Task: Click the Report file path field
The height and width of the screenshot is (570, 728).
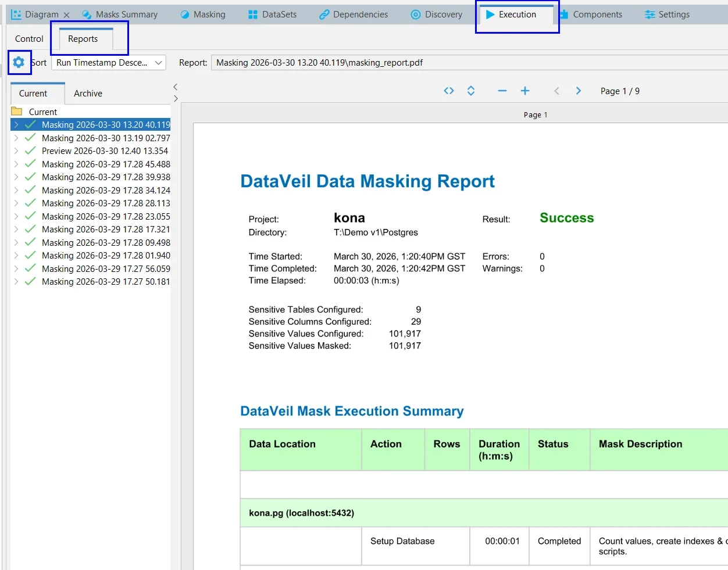Action: click(x=469, y=63)
